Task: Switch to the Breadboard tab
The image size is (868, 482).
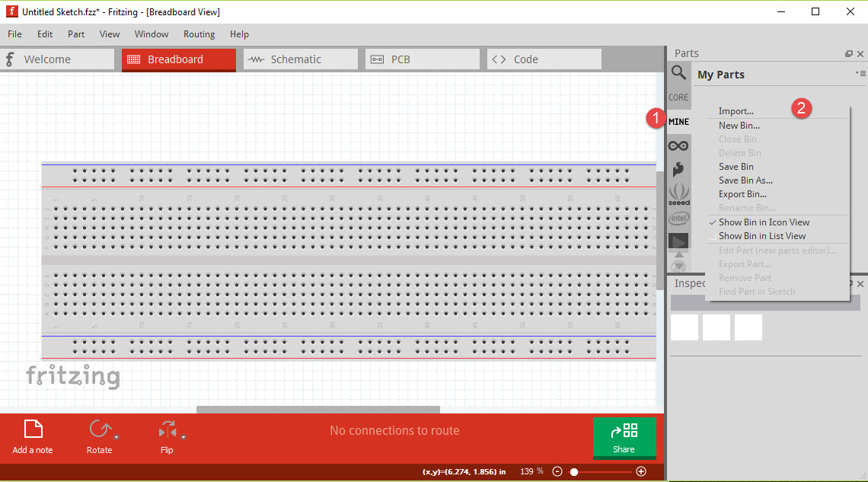Action: pos(179,59)
